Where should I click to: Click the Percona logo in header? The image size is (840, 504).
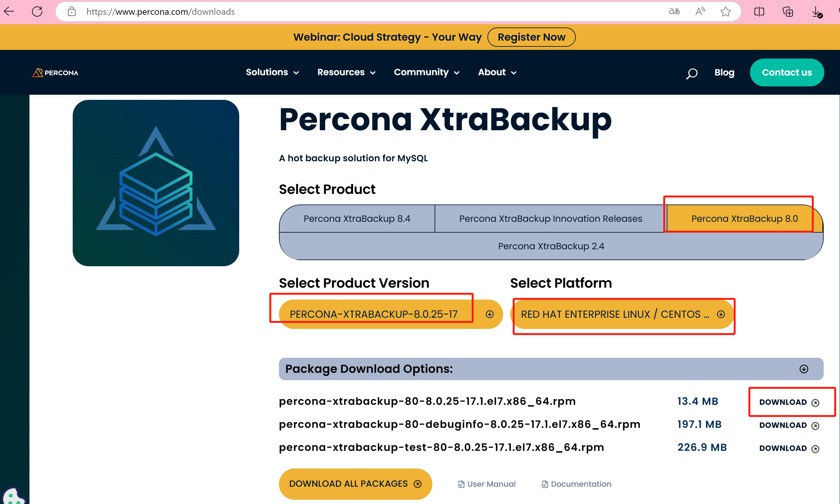pyautogui.click(x=55, y=73)
